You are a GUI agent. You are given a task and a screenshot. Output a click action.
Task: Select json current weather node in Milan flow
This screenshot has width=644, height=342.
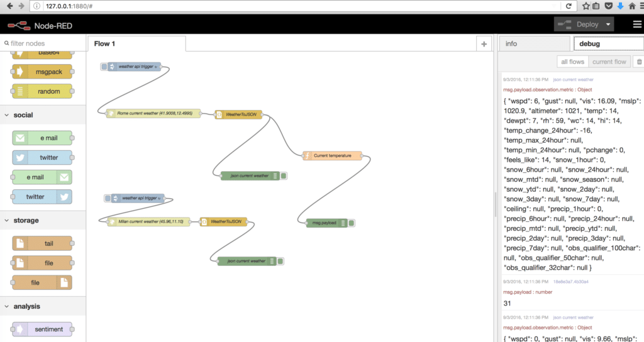click(247, 261)
